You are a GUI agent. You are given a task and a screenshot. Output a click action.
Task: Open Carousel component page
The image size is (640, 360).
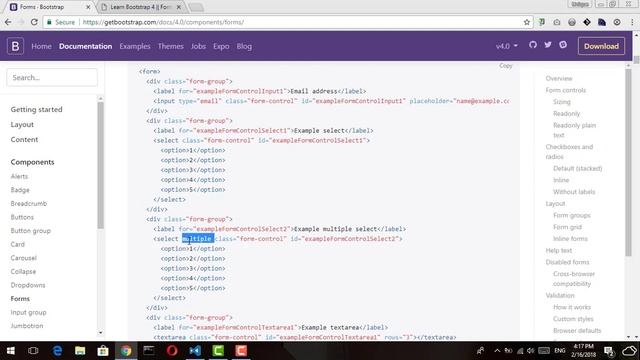24,258
